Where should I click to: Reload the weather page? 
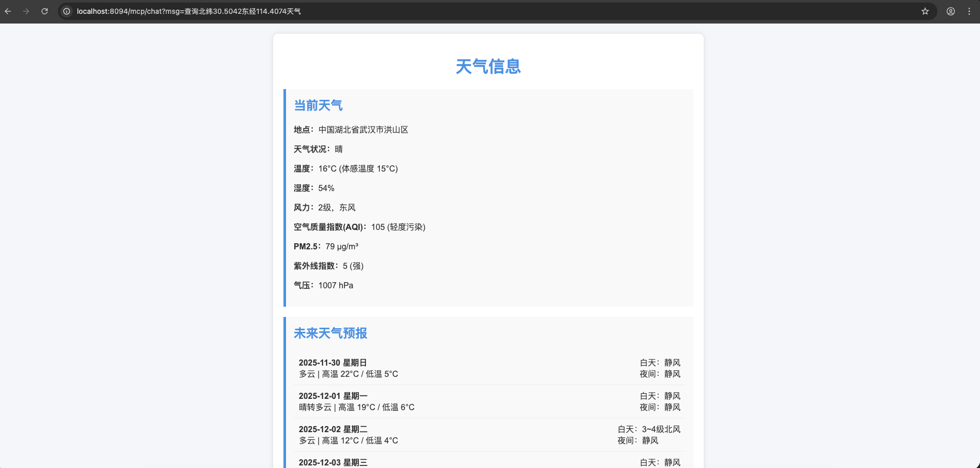[x=45, y=11]
